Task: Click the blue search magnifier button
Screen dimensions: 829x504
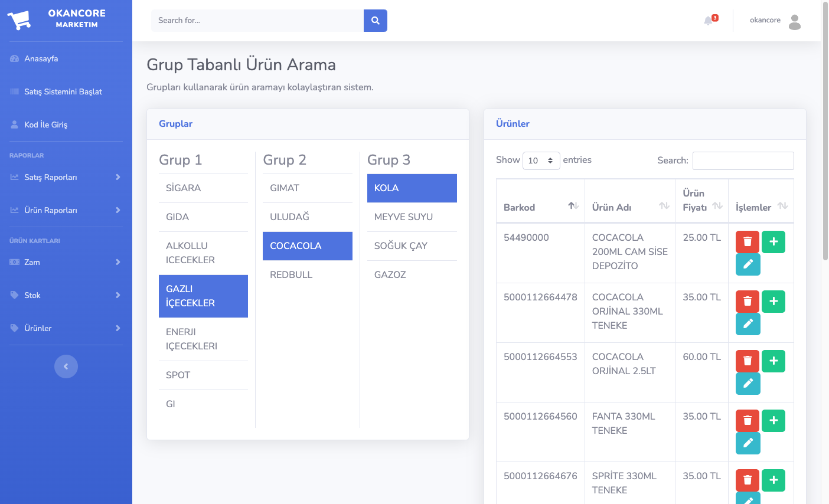Action: pos(376,21)
